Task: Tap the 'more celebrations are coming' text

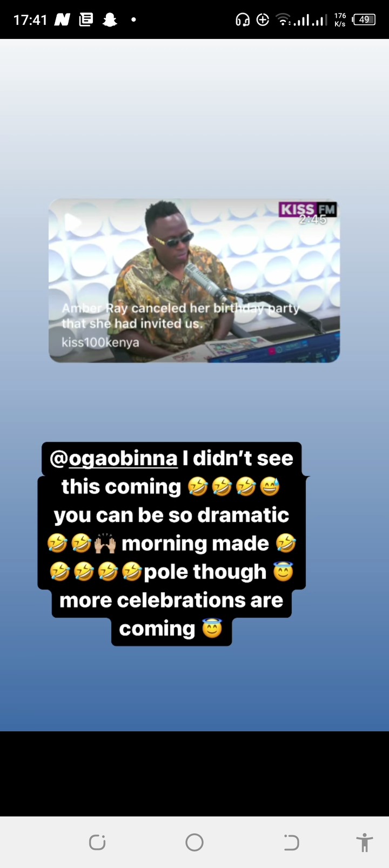Action: (171, 614)
